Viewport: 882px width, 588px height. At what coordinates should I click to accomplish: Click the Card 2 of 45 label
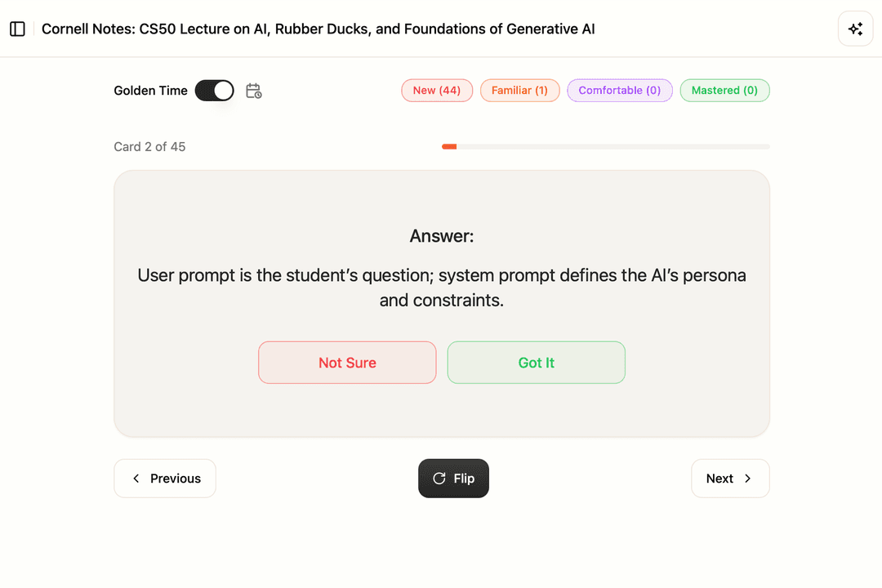[149, 146]
